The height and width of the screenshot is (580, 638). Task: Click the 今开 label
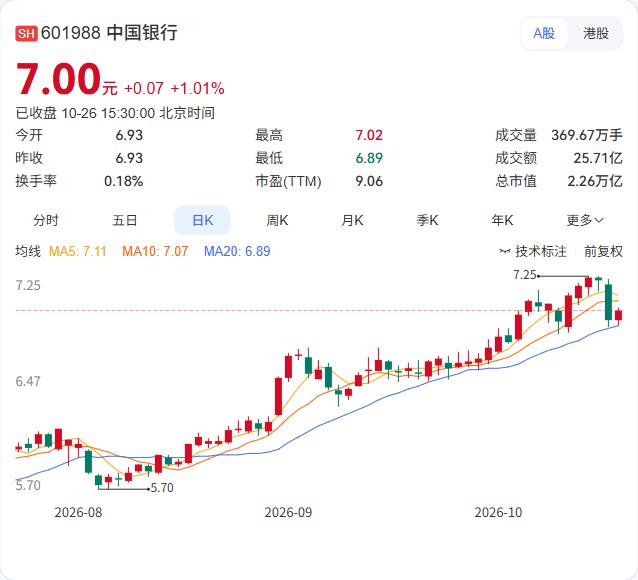[x=29, y=135]
